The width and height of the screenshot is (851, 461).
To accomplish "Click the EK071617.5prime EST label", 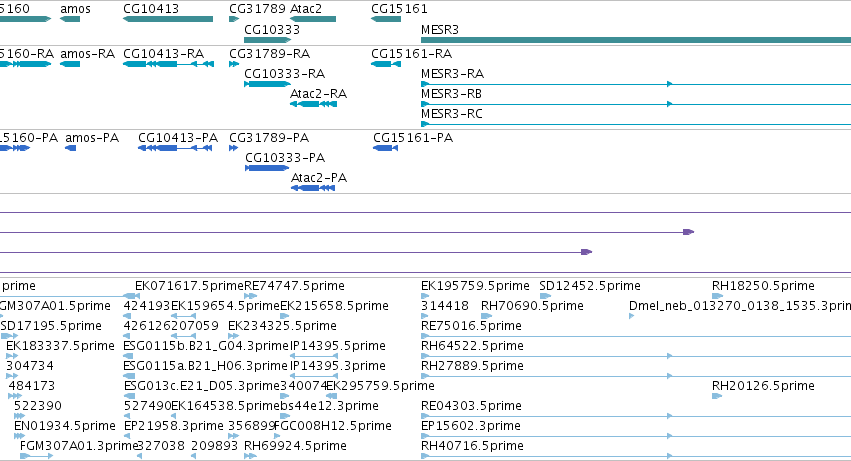I will point(189,286).
